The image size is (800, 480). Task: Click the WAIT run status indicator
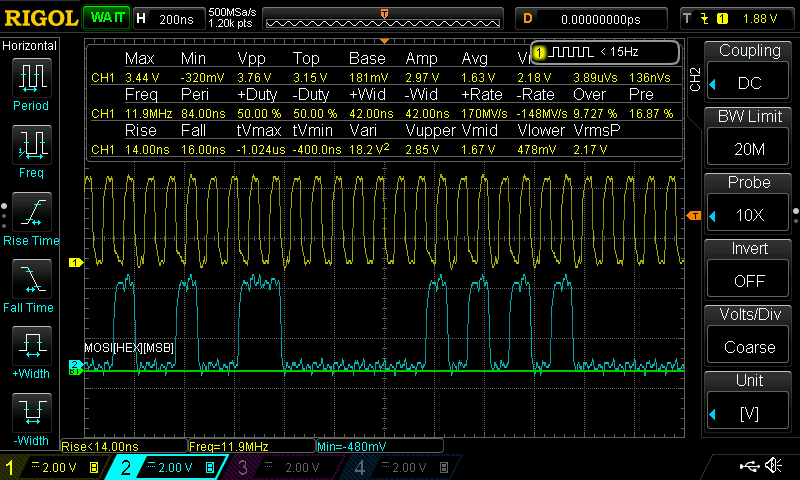(x=107, y=18)
